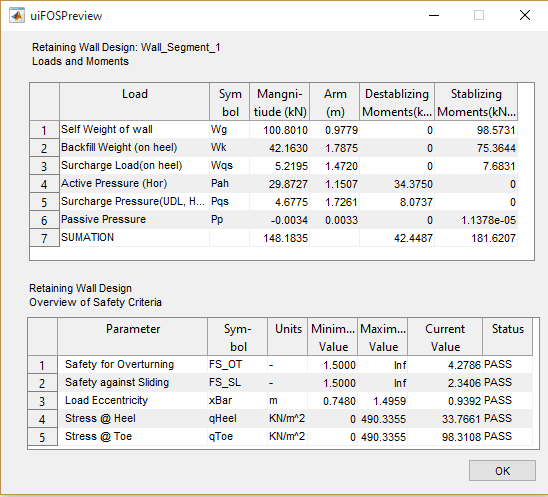This screenshot has width=548, height=497.
Task: Select symbol cell 'Pah'
Action: [230, 184]
